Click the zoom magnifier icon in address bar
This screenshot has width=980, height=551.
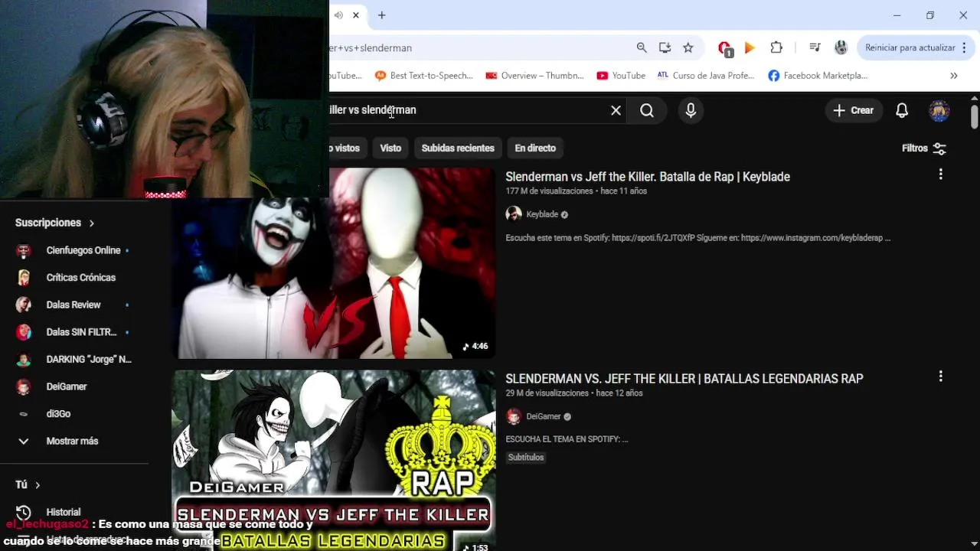pos(642,47)
